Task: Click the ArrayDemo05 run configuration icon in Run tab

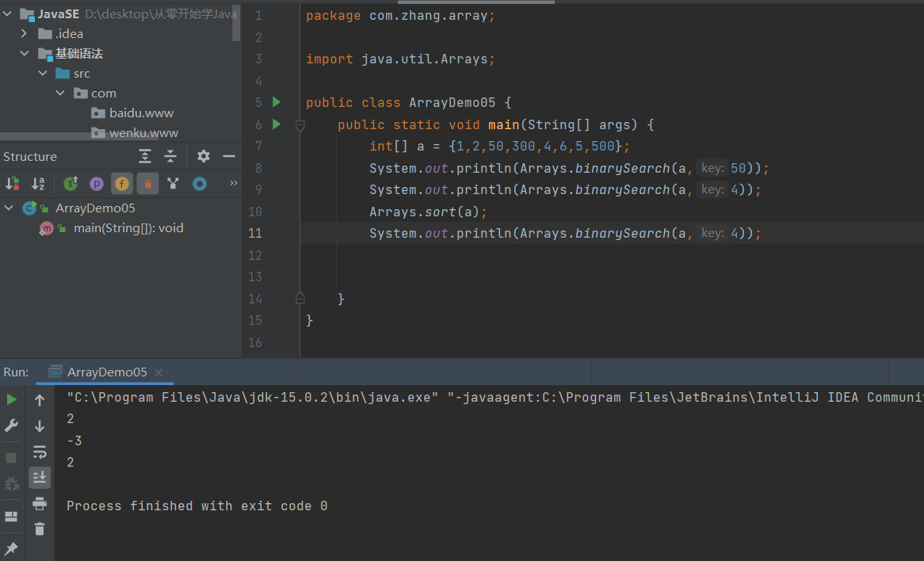Action: click(55, 372)
